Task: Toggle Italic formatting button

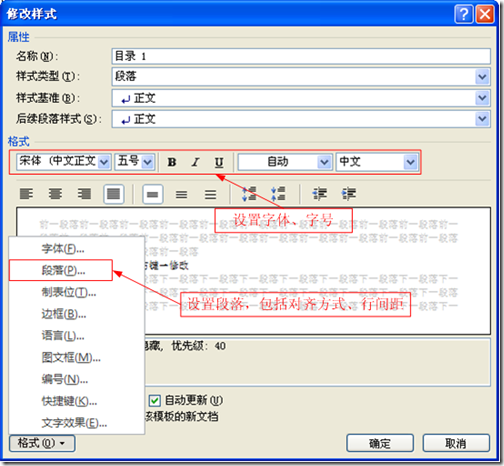Action: tap(195, 162)
